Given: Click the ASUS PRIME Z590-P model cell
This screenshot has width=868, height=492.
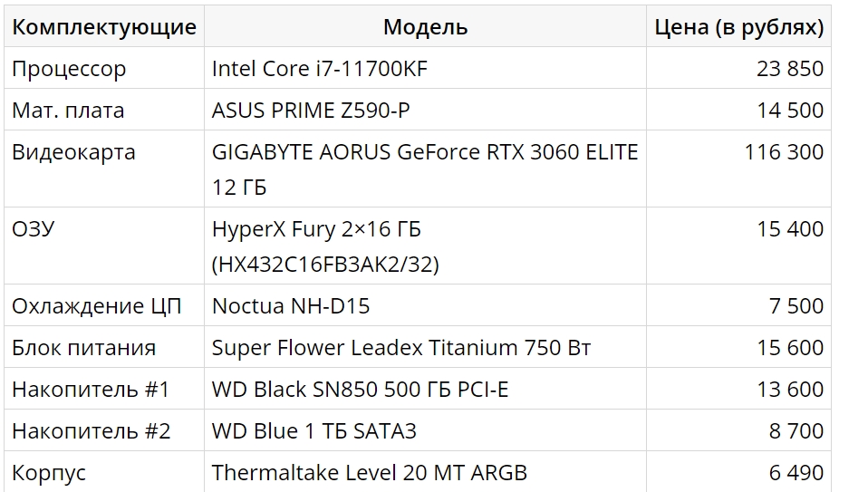Looking at the screenshot, I should (x=310, y=111).
